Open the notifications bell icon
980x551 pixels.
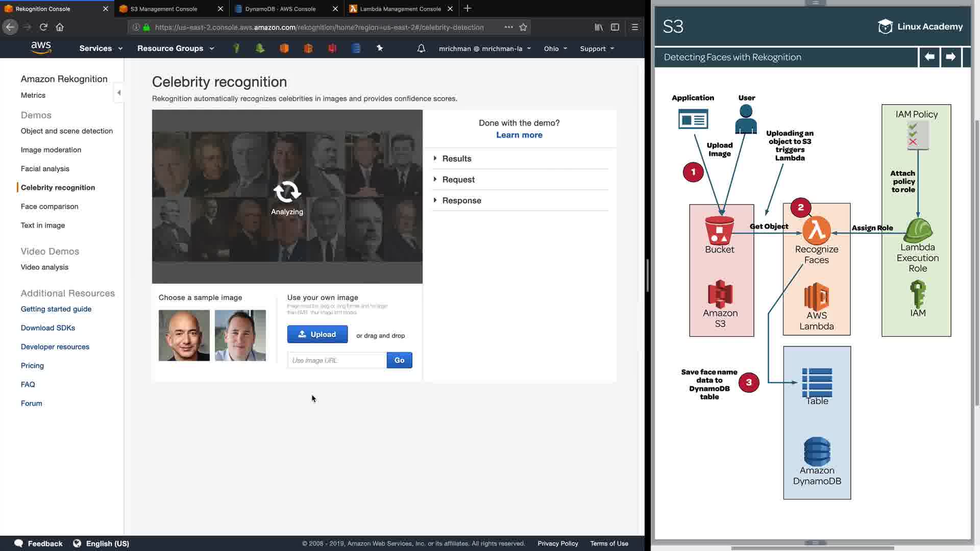(x=421, y=48)
